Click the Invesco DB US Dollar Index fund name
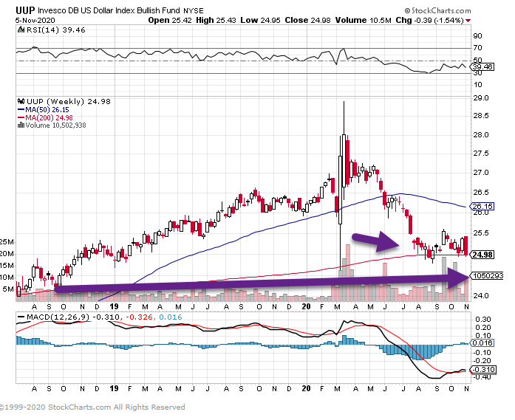The height and width of the screenshot is (420, 515). [x=109, y=10]
